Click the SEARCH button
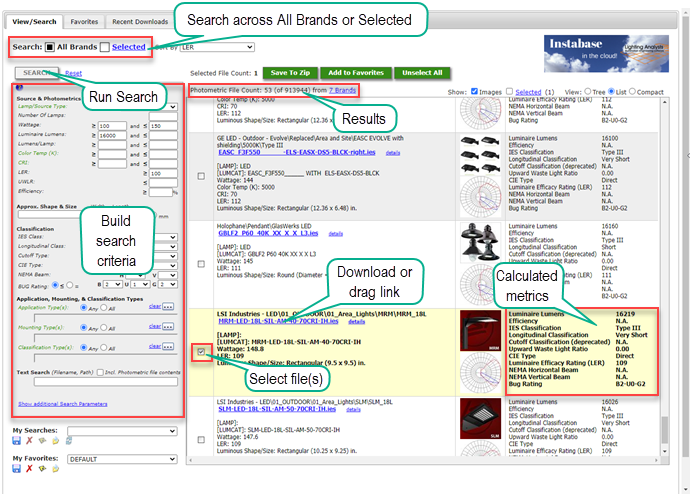690x494 pixels. point(37,73)
